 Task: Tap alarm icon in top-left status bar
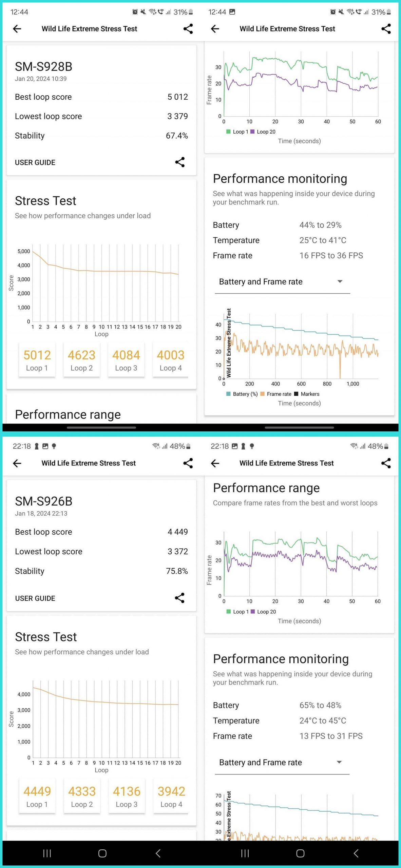click(x=135, y=12)
